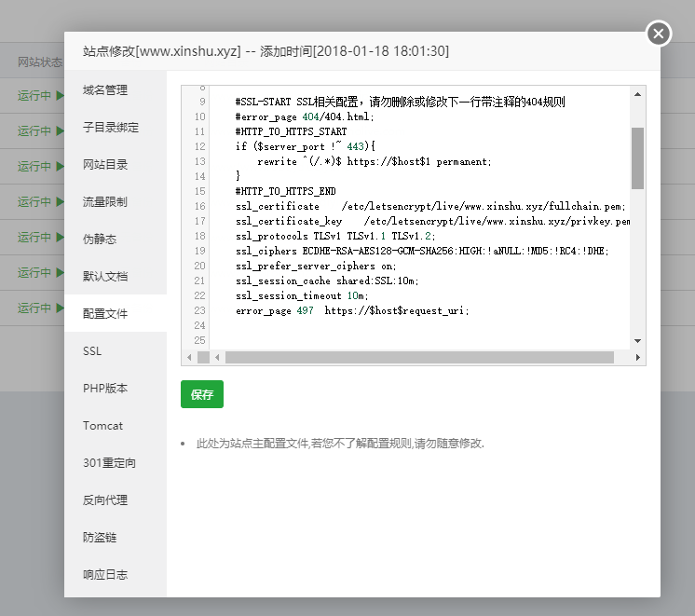Click the first 运行中 status in background list
This screenshot has width=695, height=616.
point(34,95)
